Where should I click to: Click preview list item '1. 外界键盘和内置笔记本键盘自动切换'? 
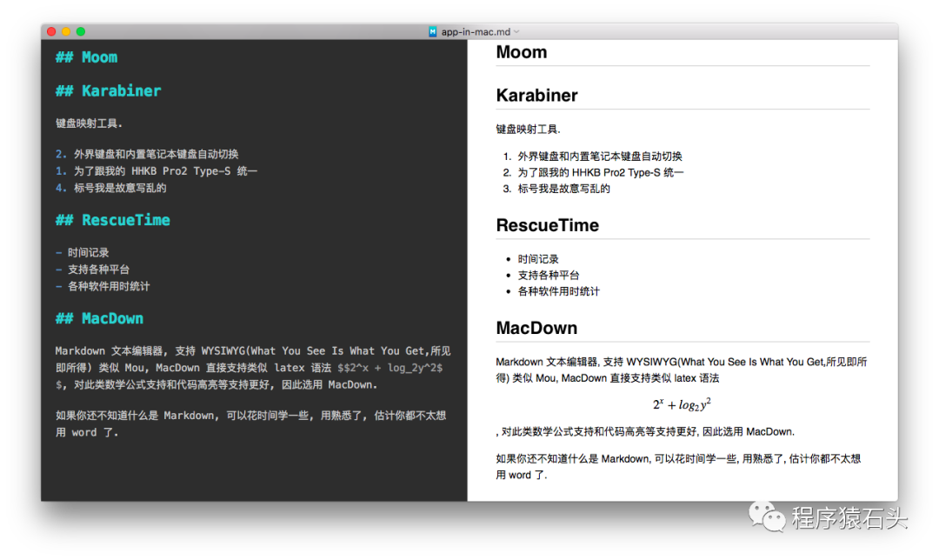click(x=592, y=157)
